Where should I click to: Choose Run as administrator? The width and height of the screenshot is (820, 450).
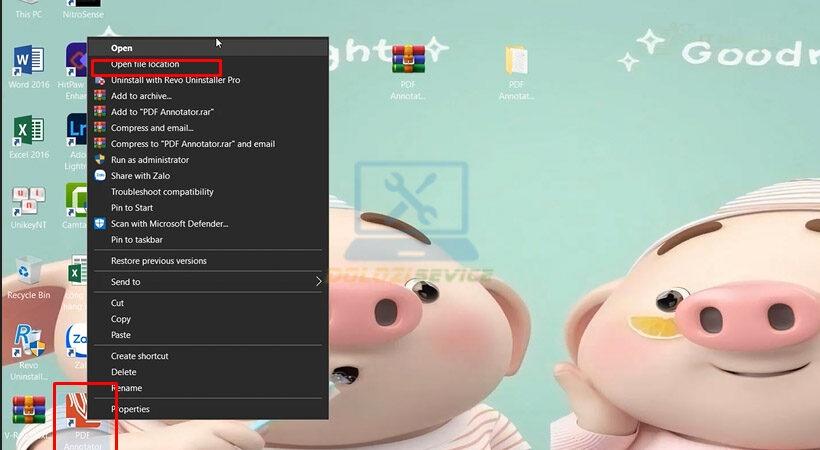(x=149, y=160)
